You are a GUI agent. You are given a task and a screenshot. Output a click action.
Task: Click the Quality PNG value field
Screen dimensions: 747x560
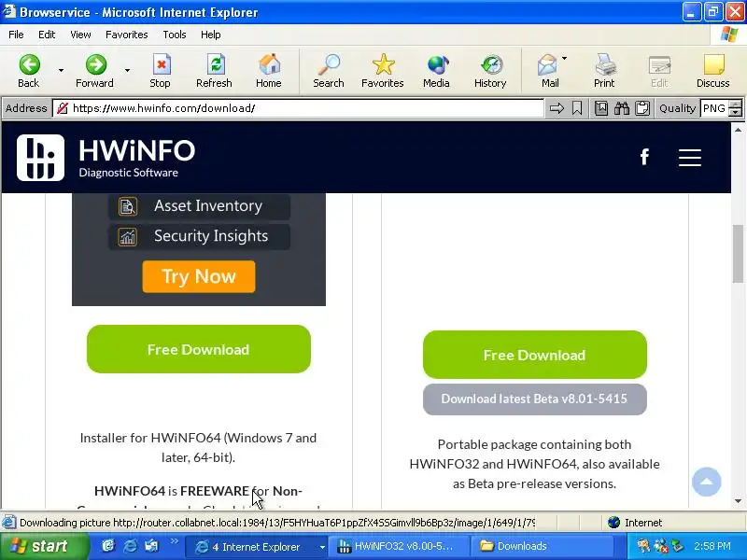coord(715,108)
